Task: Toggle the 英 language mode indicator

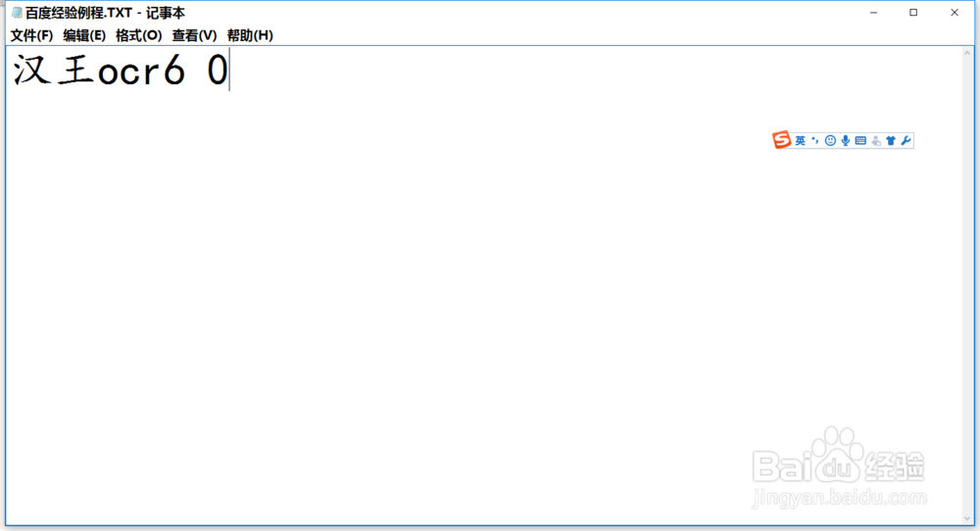Action: click(800, 140)
